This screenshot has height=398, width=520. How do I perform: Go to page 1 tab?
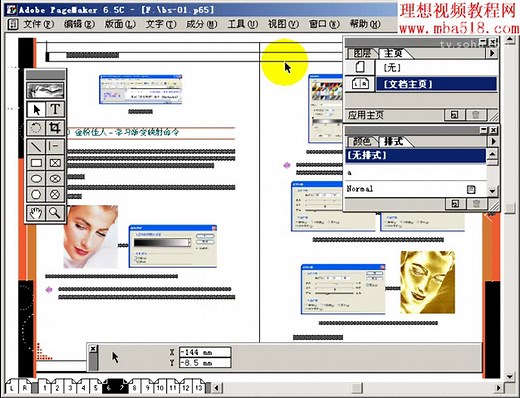tap(44, 388)
